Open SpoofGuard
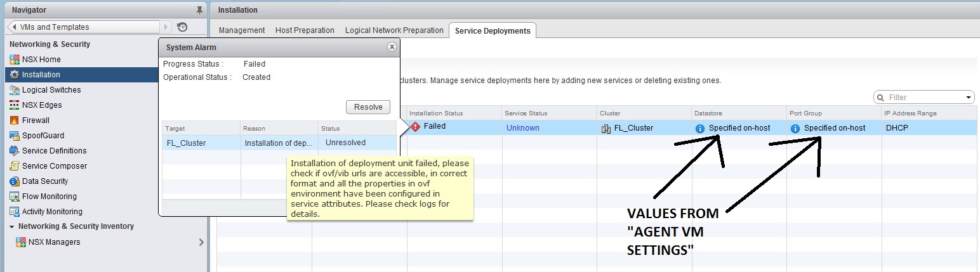Image resolution: width=980 pixels, height=272 pixels. 43,136
